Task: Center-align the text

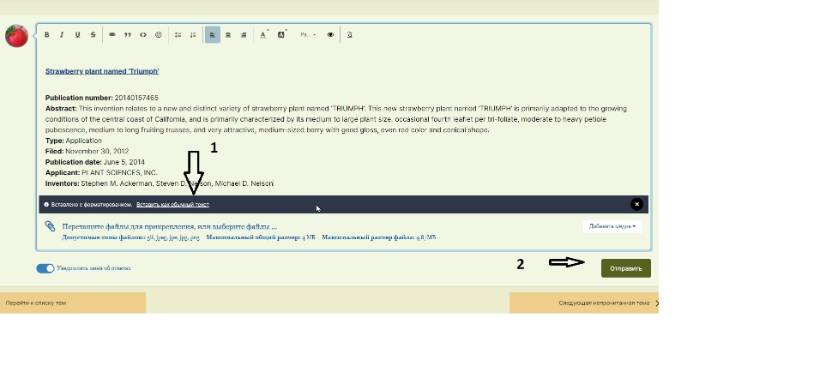Action: pos(228,35)
